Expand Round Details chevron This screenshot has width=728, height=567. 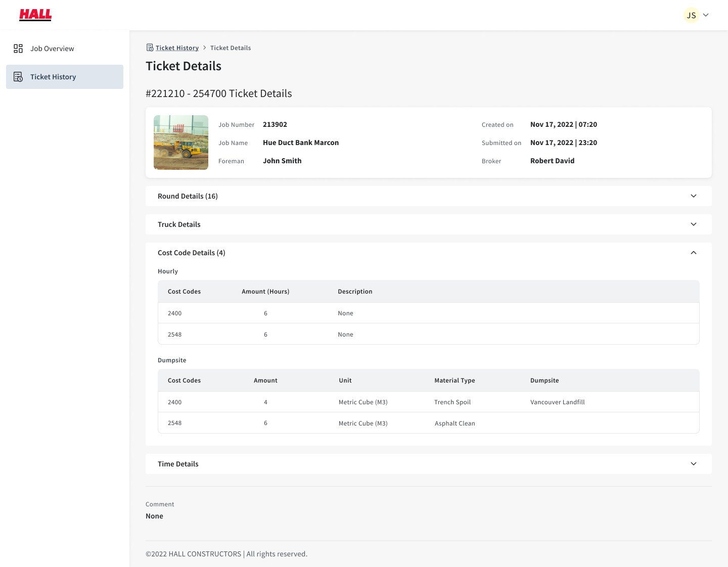[694, 196]
